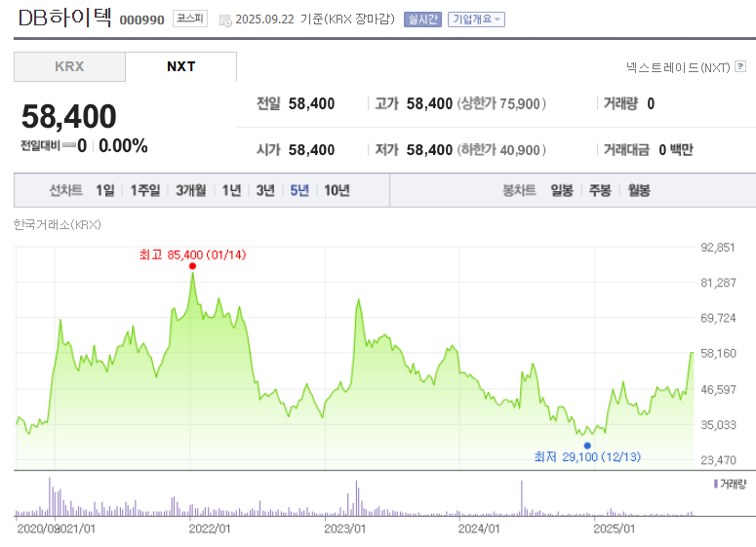
Task: Click the 2024/01 x-axis date label
Action: coord(479,528)
